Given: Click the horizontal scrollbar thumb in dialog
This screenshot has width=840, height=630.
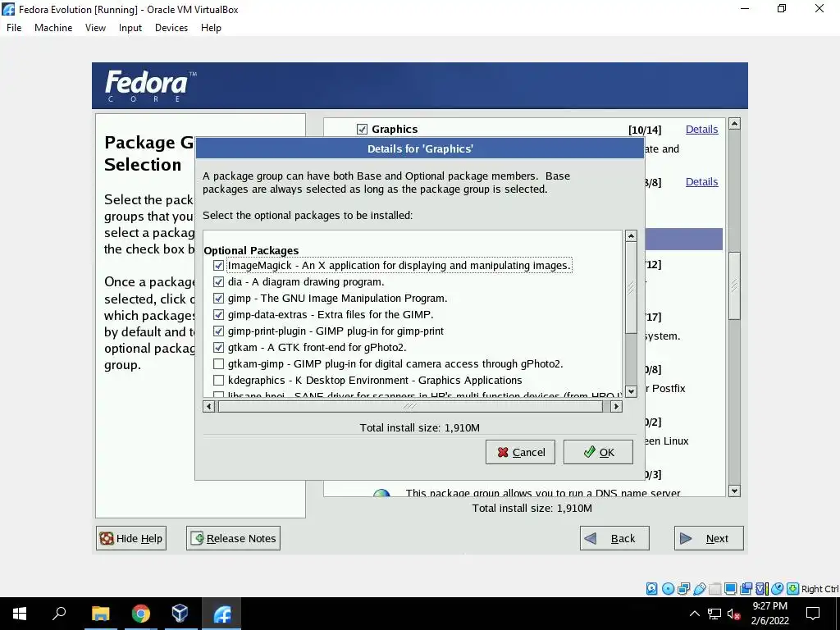Looking at the screenshot, I should click(x=410, y=407).
